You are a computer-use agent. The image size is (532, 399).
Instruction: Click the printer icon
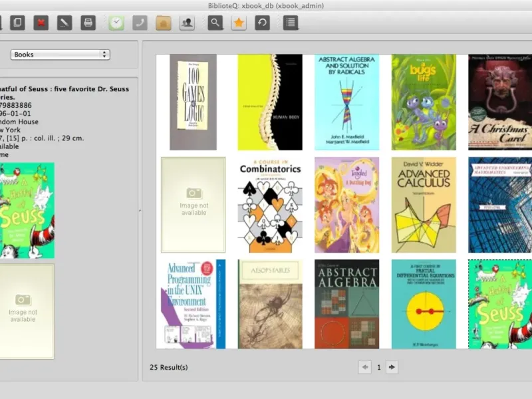(87, 23)
